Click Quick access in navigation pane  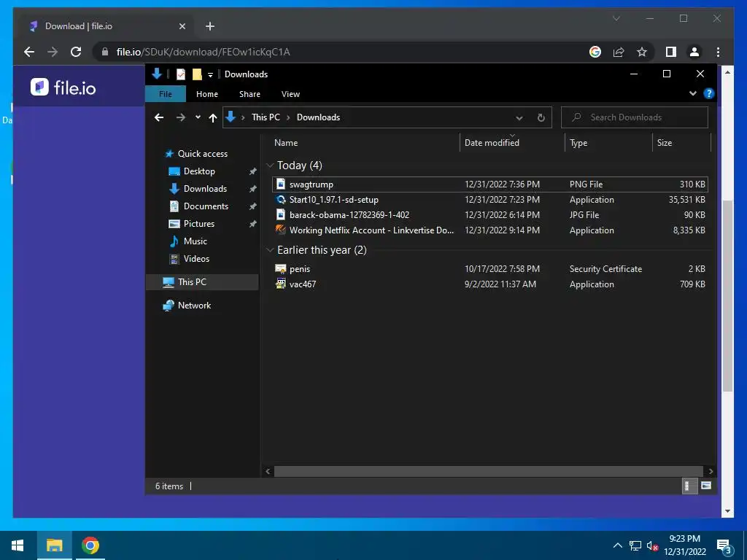coord(203,154)
